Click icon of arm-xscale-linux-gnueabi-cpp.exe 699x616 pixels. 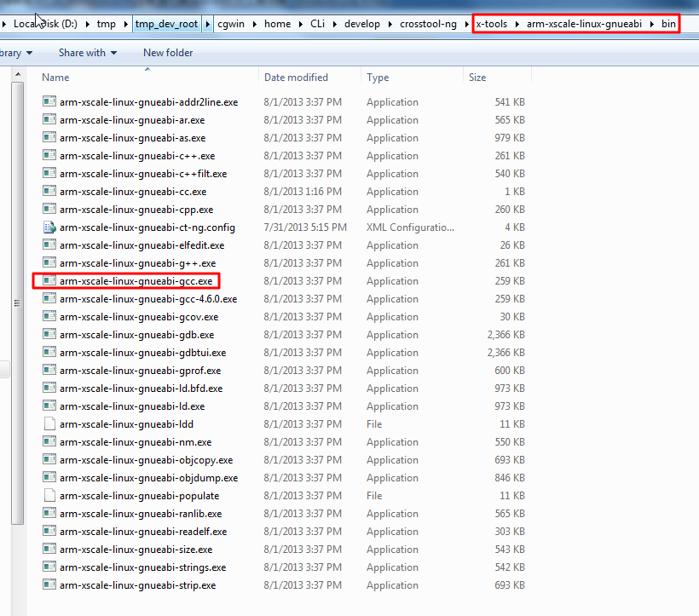(49, 209)
